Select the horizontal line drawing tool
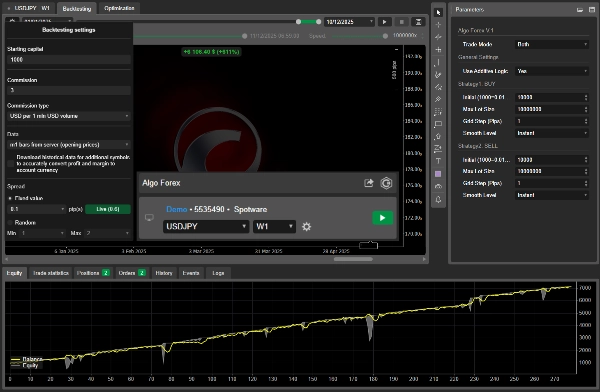The width and height of the screenshot is (600, 392). tap(439, 50)
